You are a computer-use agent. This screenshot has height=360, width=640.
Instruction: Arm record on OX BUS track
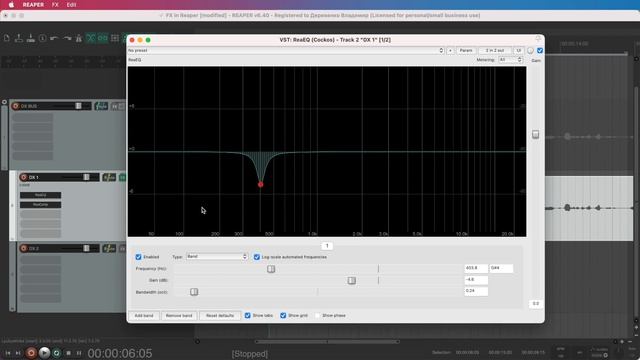16,106
